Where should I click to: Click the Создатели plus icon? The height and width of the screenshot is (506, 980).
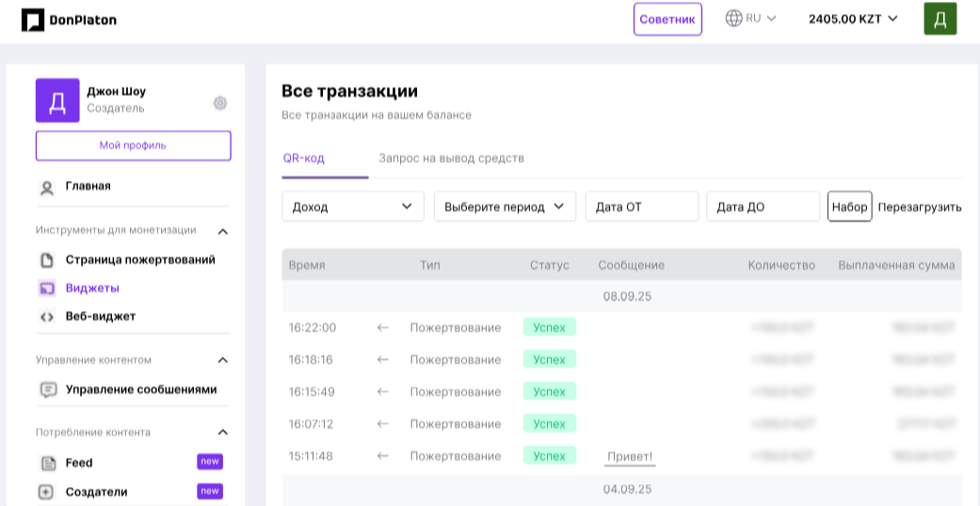point(47,492)
